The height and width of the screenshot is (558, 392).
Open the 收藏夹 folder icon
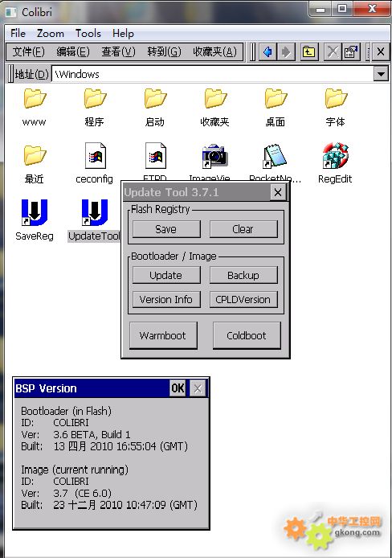(x=215, y=99)
